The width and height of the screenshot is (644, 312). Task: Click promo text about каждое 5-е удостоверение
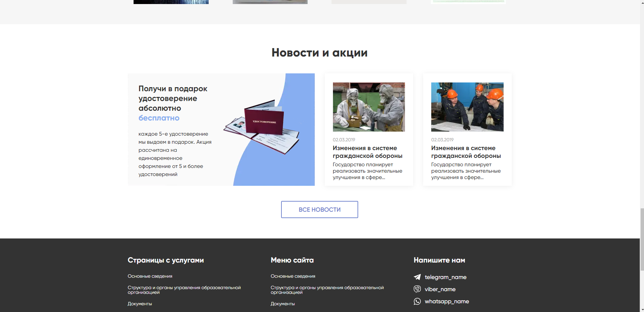(x=175, y=154)
